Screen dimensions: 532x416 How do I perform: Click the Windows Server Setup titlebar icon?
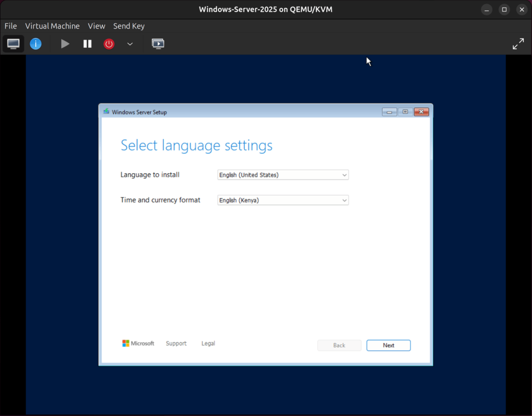coord(106,111)
